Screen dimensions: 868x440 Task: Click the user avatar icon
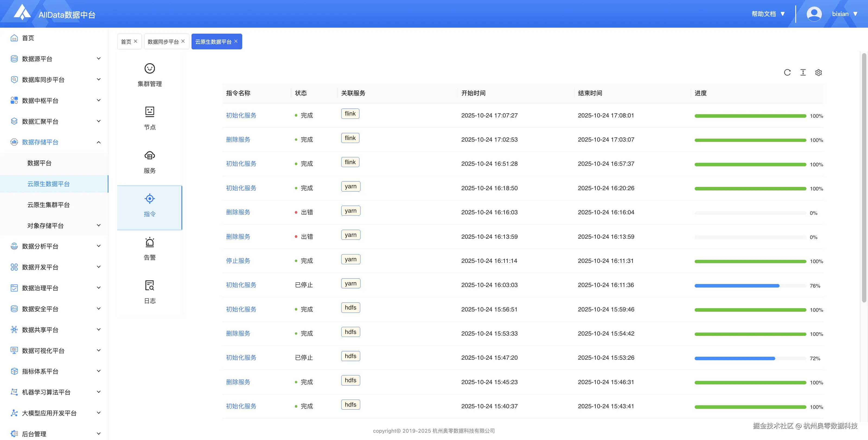[x=814, y=14]
